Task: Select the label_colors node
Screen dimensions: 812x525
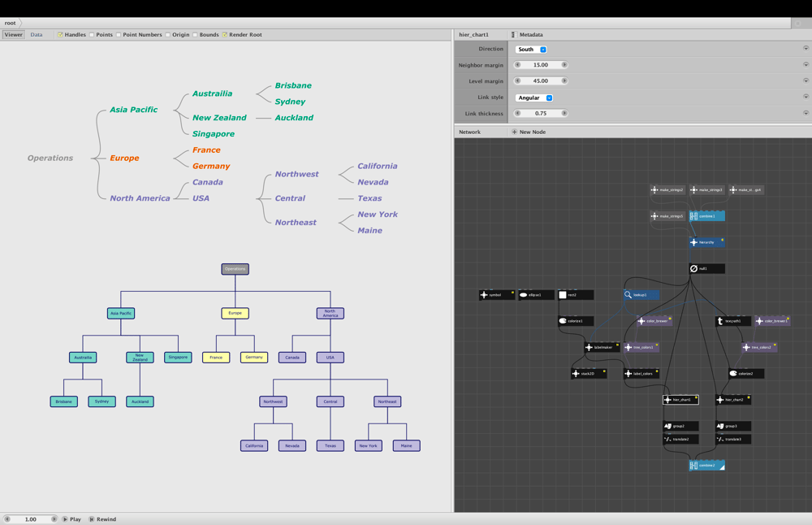Action: [x=641, y=373]
